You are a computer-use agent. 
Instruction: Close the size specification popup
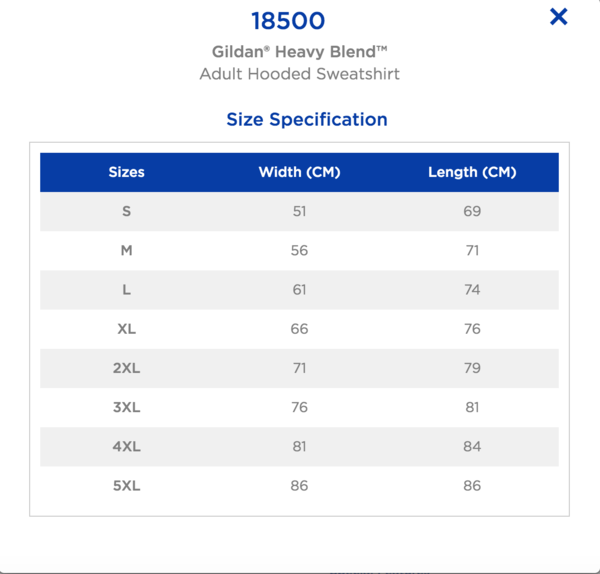(559, 16)
